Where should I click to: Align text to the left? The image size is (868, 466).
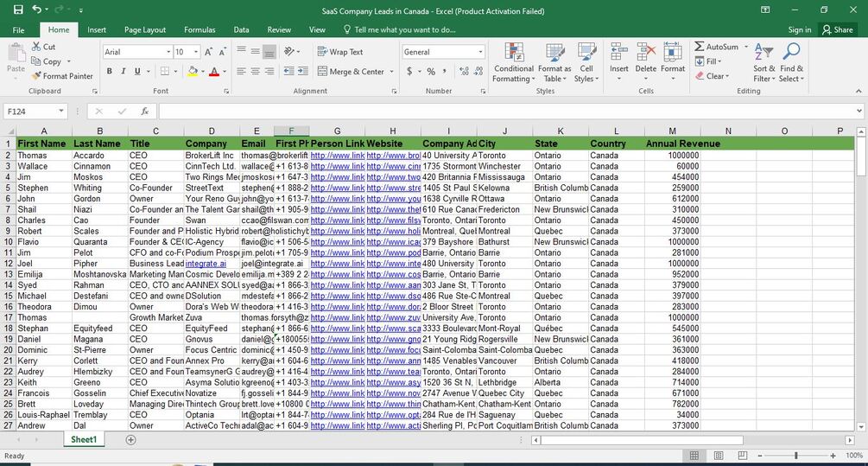coord(241,71)
